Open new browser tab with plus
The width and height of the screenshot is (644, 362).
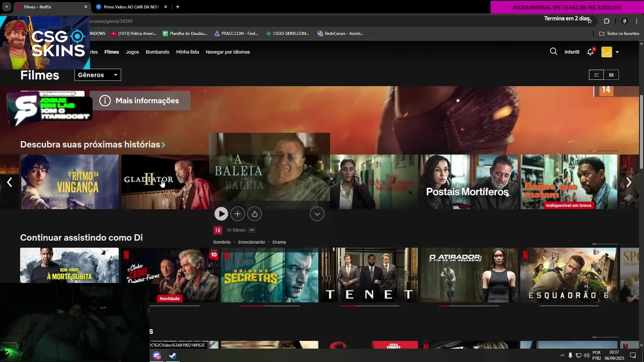178,7
